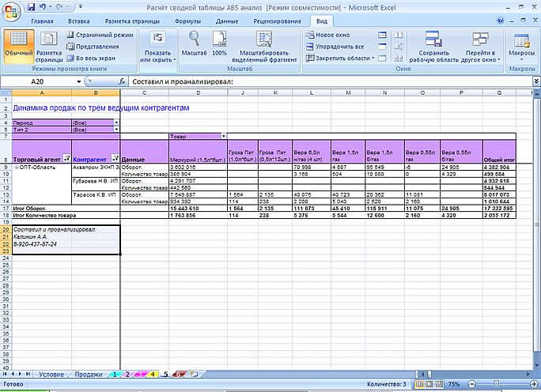Open Zoom dialog (Масштаб)

pyautogui.click(x=195, y=43)
